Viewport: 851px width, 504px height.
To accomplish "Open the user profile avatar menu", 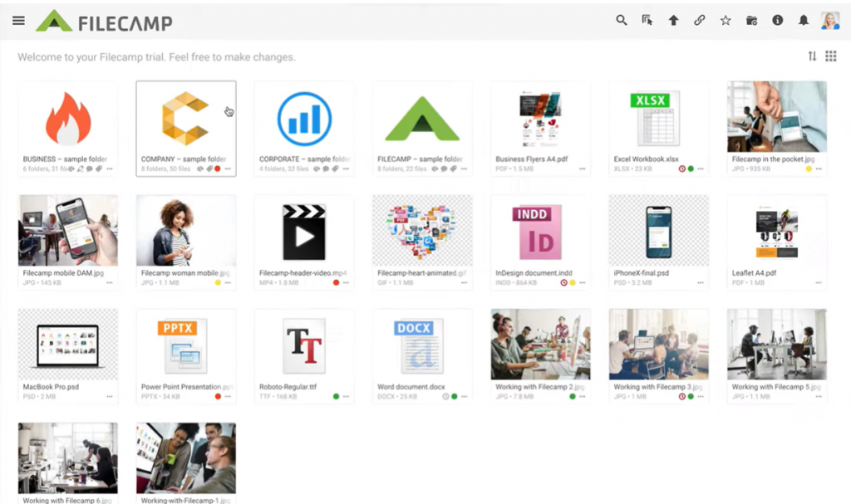I will tap(829, 20).
